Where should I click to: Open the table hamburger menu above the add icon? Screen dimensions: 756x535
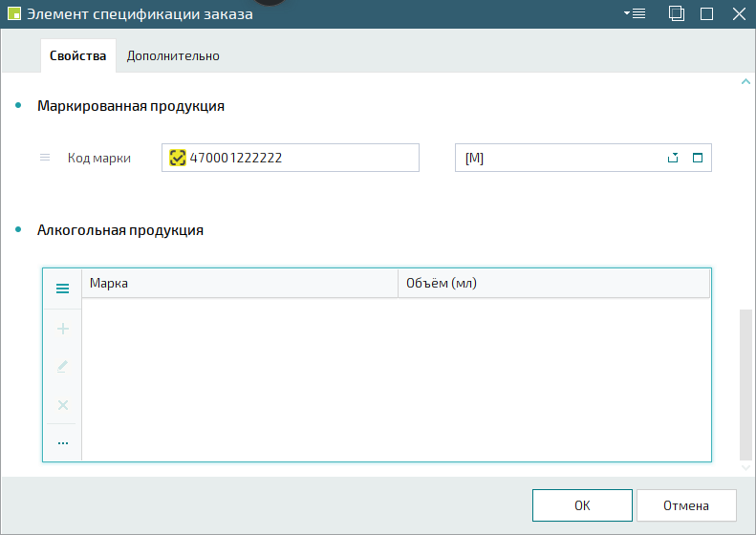point(63,289)
